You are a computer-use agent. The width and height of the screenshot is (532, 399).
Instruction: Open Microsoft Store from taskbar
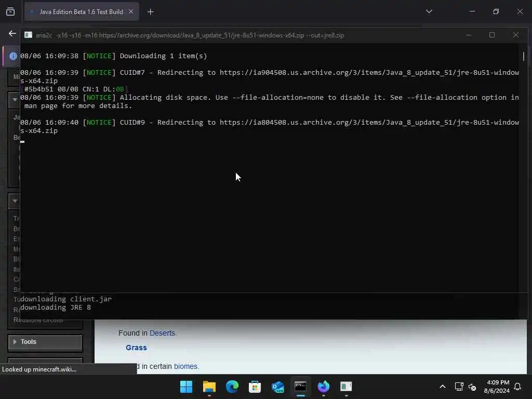pos(255,387)
